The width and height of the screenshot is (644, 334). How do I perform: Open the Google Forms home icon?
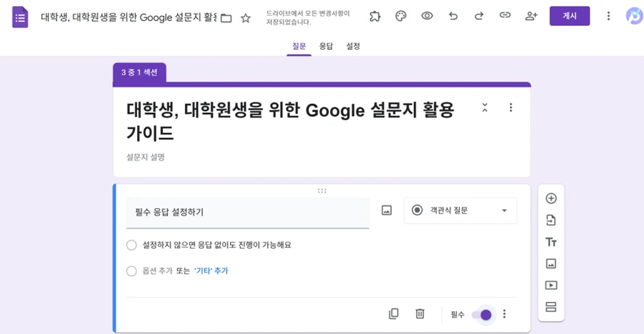tap(20, 17)
